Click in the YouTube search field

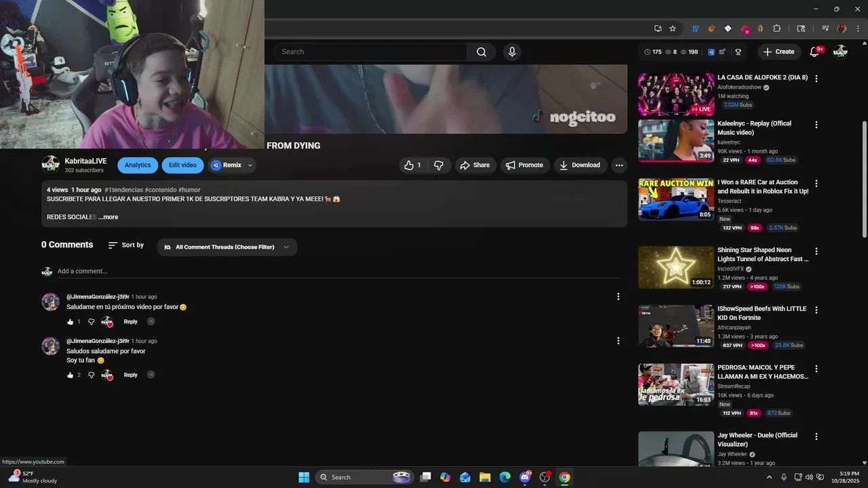(x=370, y=52)
